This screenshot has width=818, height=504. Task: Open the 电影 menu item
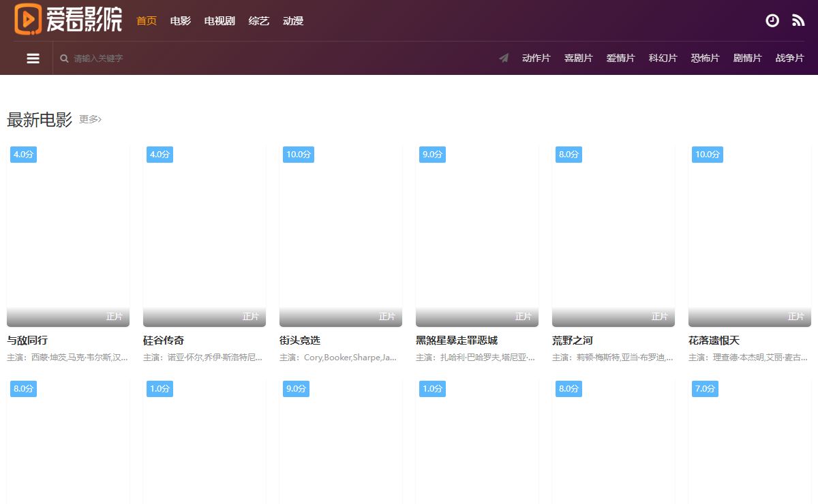[181, 20]
